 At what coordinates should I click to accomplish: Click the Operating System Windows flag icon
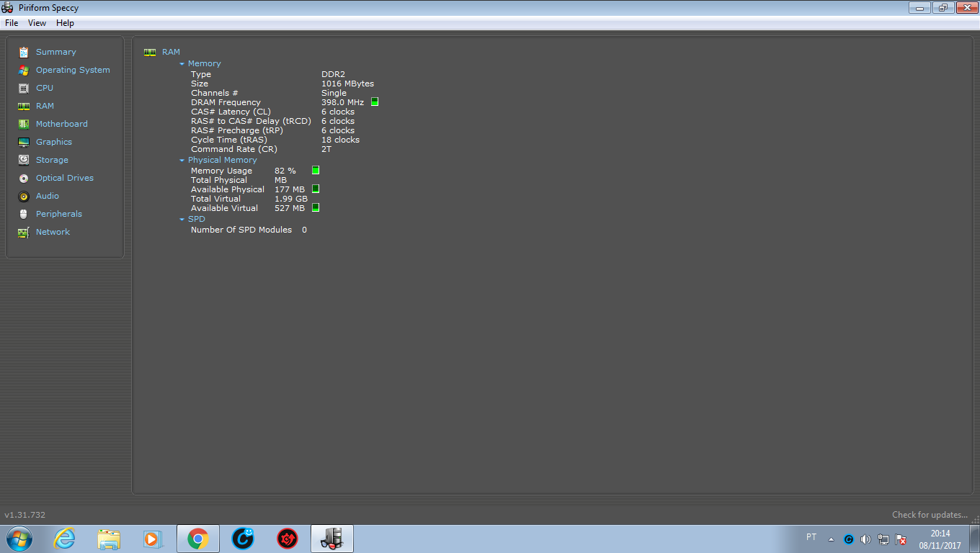pyautogui.click(x=24, y=70)
